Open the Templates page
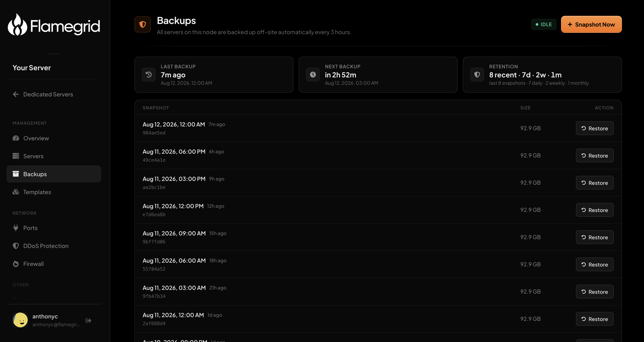Viewport: 644px width, 342px height. (54, 192)
